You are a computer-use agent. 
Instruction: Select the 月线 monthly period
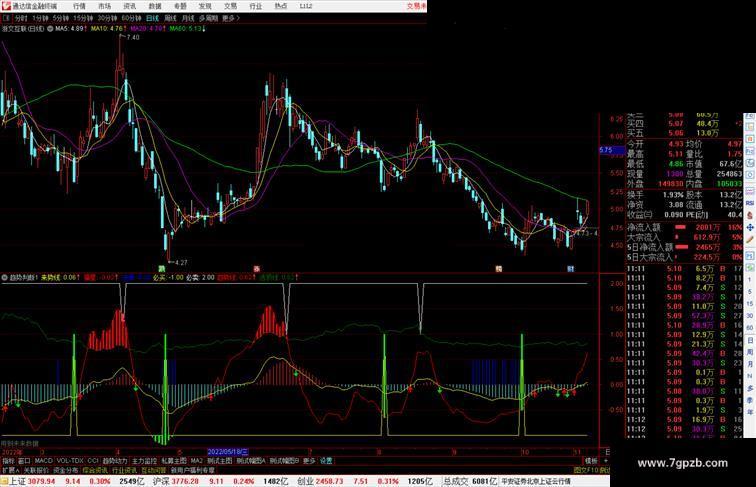coord(188,18)
